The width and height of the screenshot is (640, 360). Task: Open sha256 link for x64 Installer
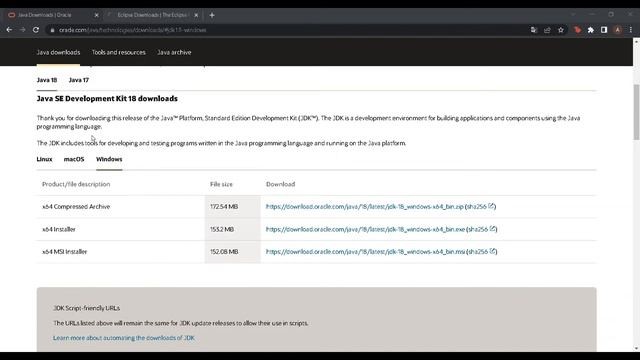click(482, 229)
